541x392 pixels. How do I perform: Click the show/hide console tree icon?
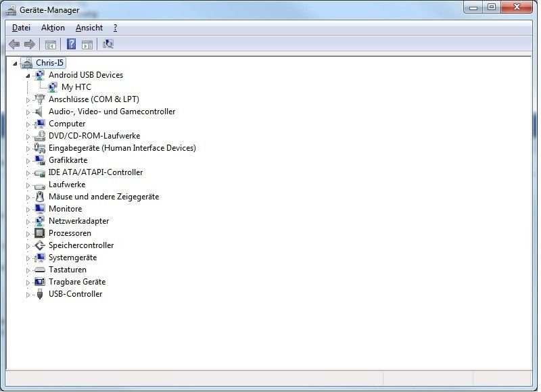click(50, 45)
